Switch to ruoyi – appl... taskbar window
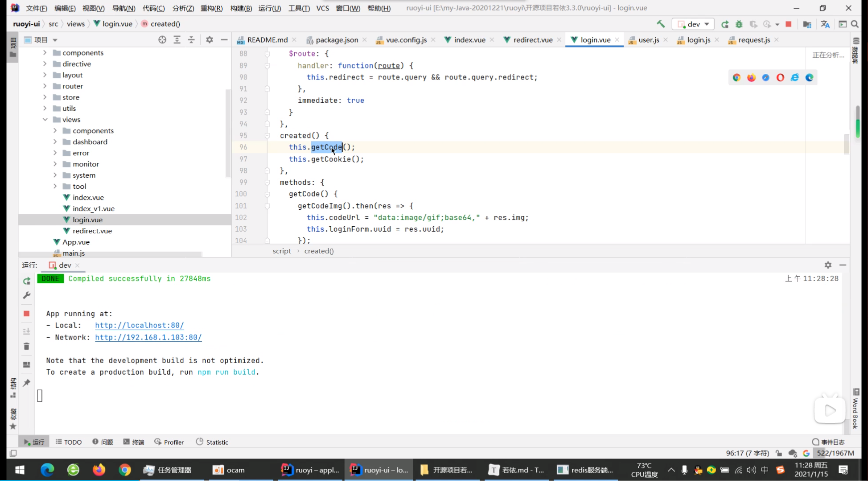 [310, 470]
